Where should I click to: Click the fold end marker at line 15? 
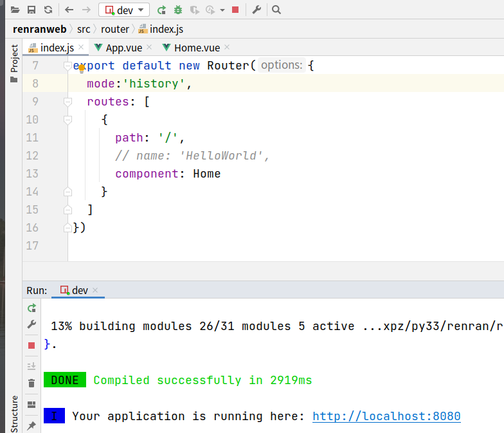(67, 210)
